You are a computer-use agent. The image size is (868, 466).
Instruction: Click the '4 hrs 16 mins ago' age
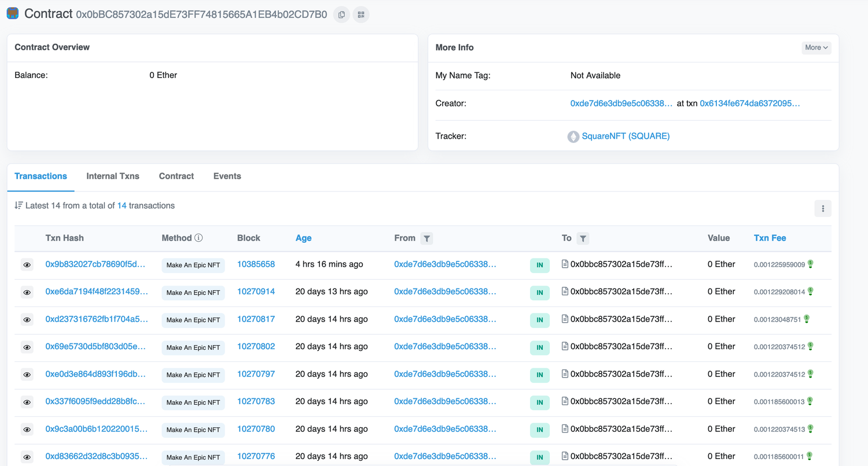[x=329, y=264]
